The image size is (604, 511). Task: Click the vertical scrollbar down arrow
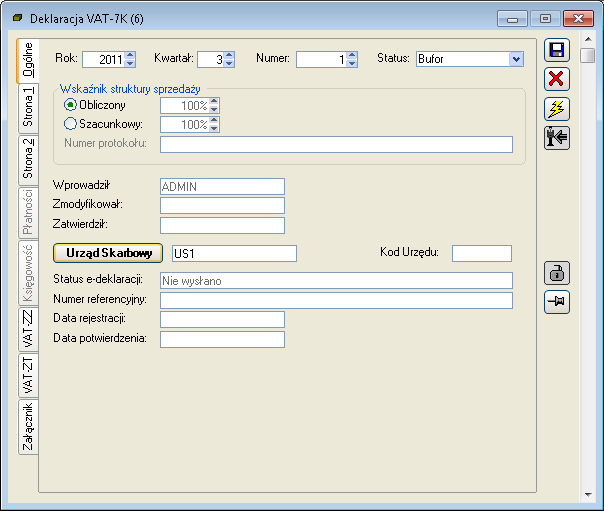(588, 494)
